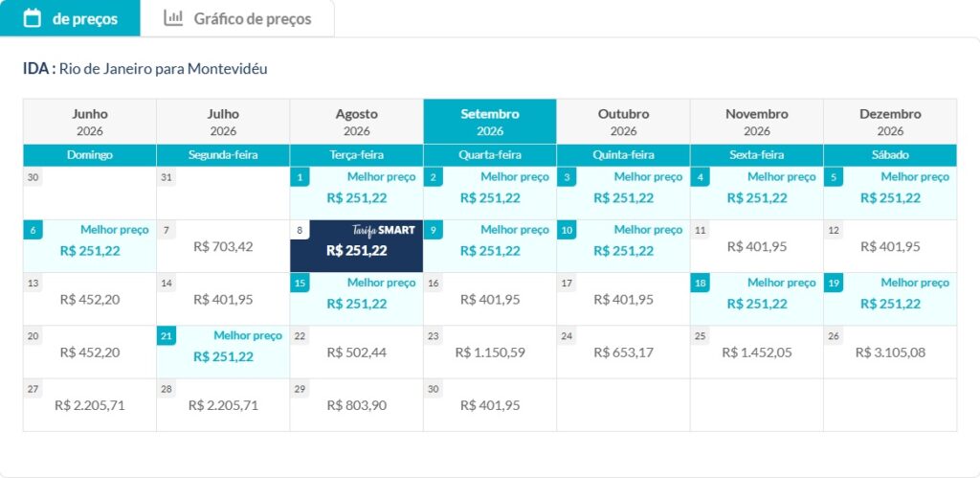
Task: Choose day 19 best price Saturday
Action: pos(890,299)
